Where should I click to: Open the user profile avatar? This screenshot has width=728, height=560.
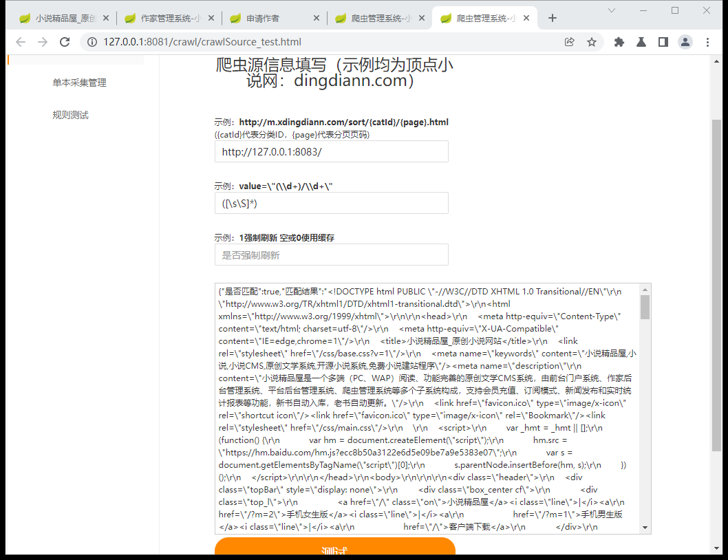point(685,42)
